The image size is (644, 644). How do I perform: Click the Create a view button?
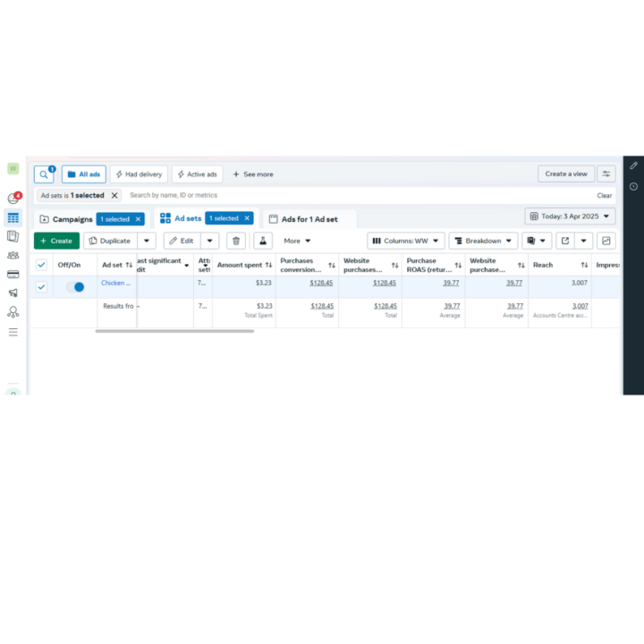(x=566, y=174)
